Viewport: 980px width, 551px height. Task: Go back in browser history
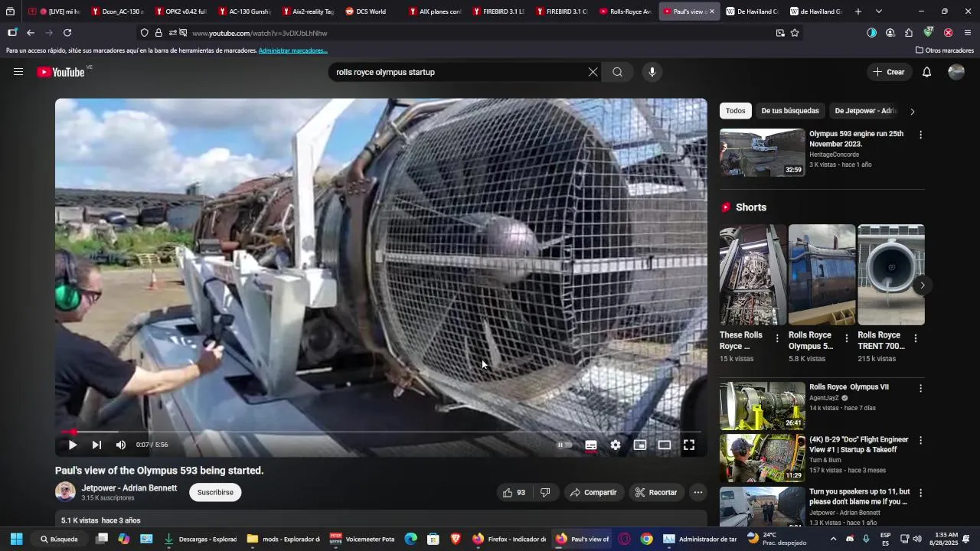pos(31,33)
